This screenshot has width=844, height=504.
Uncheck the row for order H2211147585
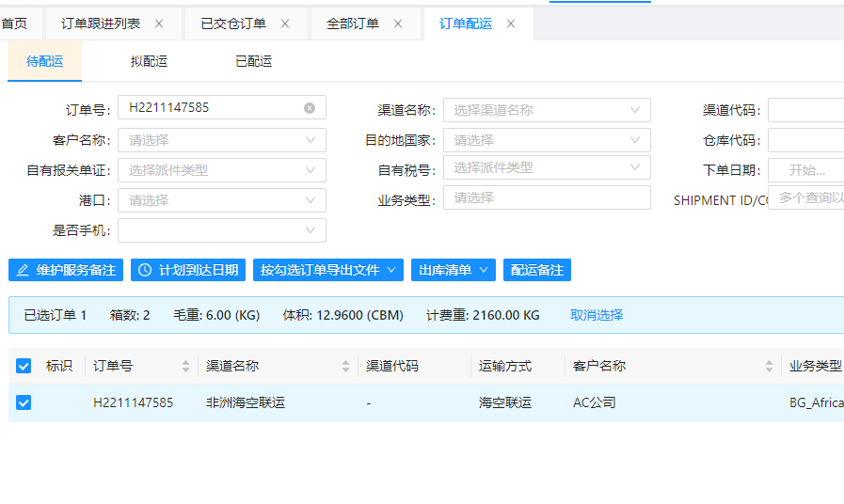[x=24, y=402]
